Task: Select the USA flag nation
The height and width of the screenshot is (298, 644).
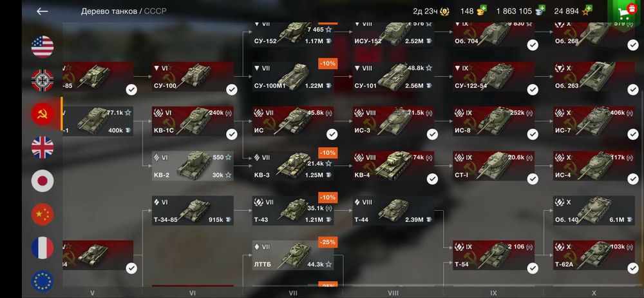Action: [43, 46]
